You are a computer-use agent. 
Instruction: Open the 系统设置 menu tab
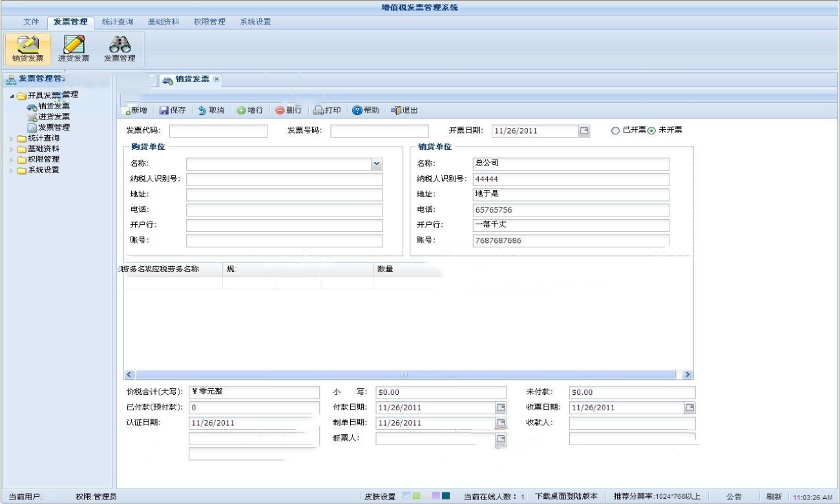pyautogui.click(x=255, y=22)
